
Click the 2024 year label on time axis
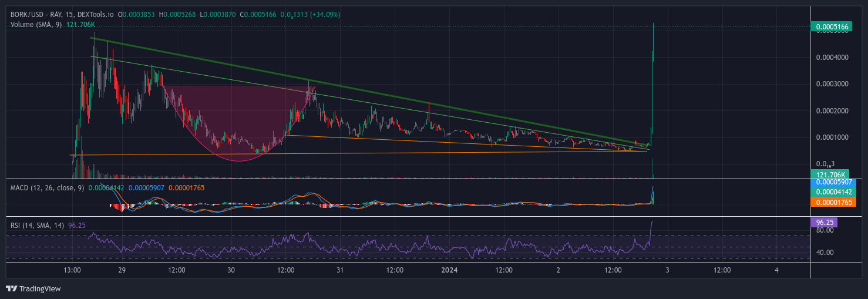coord(449,271)
